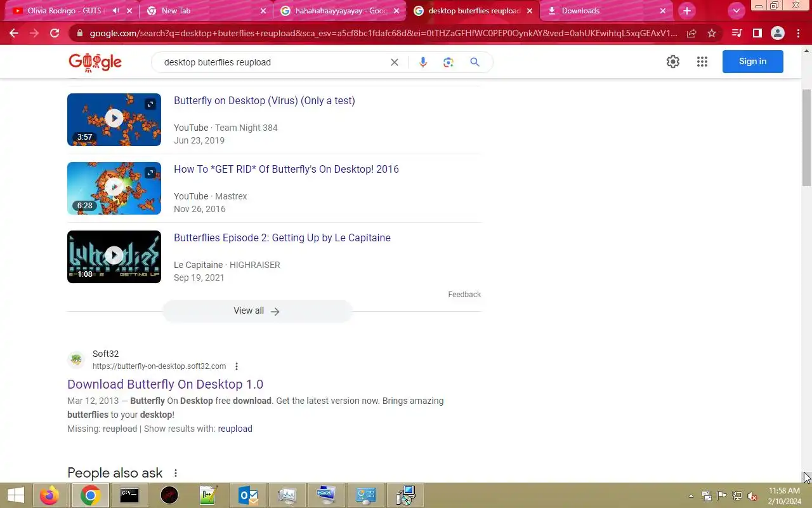This screenshot has height=508, width=812.
Task: Show results including reupload
Action: [x=235, y=429]
